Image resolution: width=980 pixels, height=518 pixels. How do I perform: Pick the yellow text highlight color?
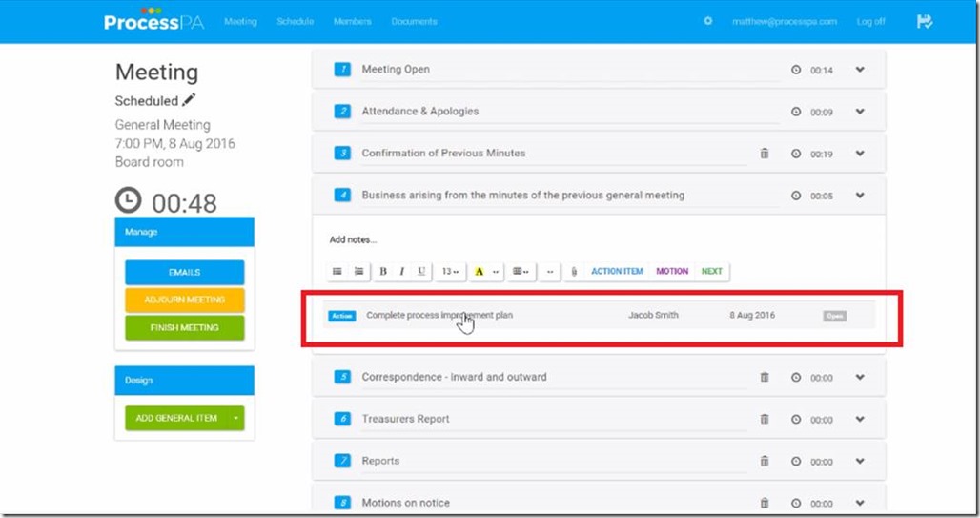point(479,272)
